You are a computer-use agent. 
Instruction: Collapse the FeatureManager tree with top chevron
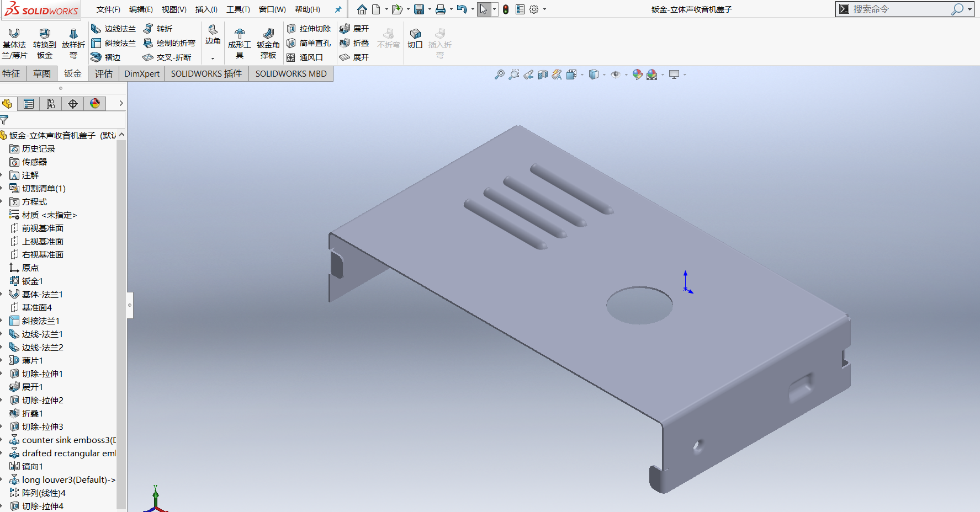pos(121,134)
